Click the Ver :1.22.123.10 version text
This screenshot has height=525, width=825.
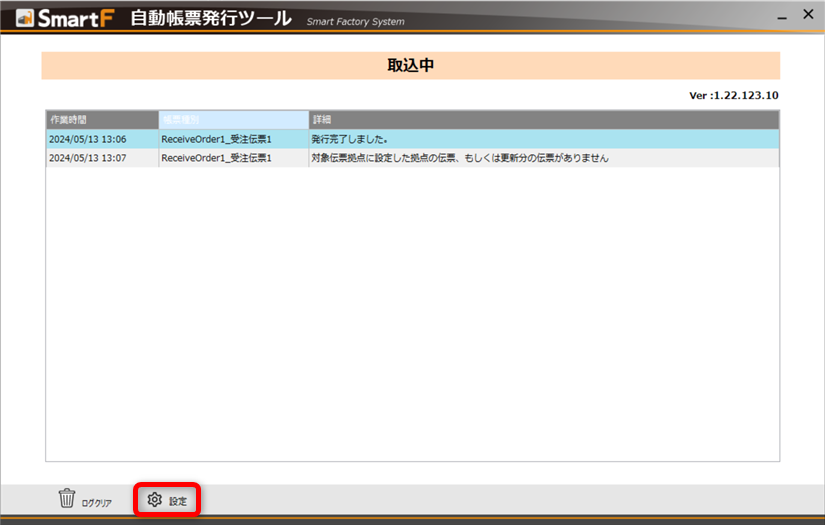click(733, 96)
